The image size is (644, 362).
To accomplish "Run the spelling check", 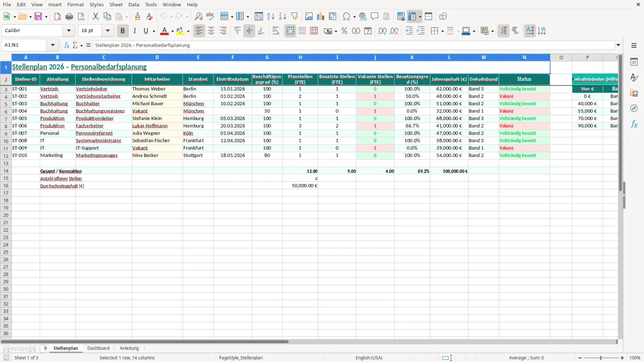I will click(x=210, y=17).
